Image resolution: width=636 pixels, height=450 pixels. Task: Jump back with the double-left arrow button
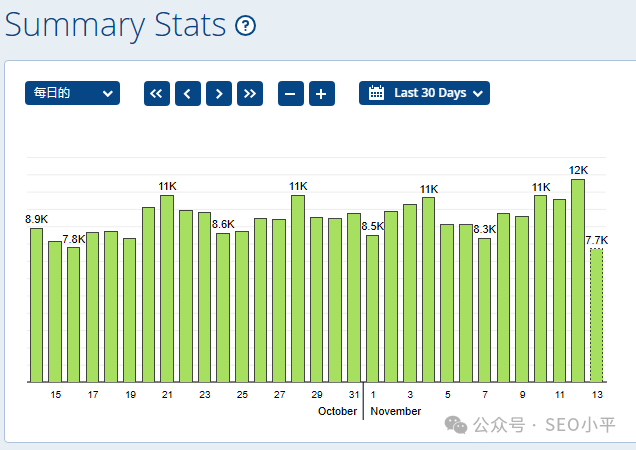(157, 94)
